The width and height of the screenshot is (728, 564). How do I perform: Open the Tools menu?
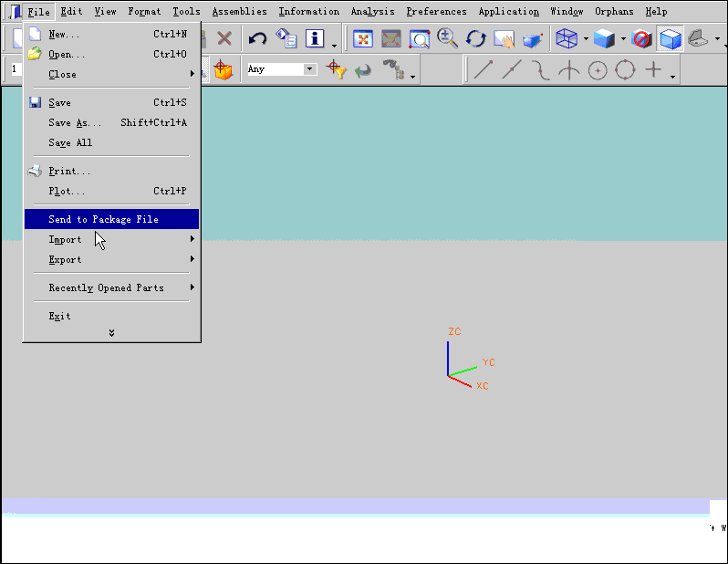pyautogui.click(x=186, y=12)
